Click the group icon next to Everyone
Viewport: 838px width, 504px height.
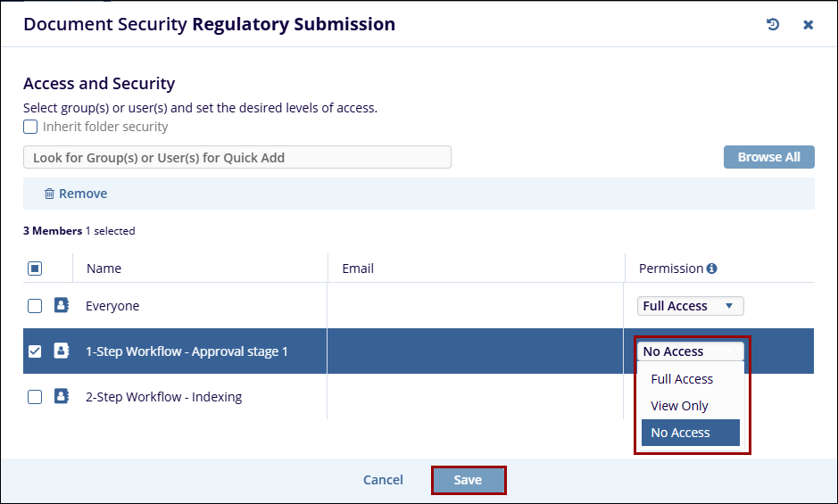62,306
